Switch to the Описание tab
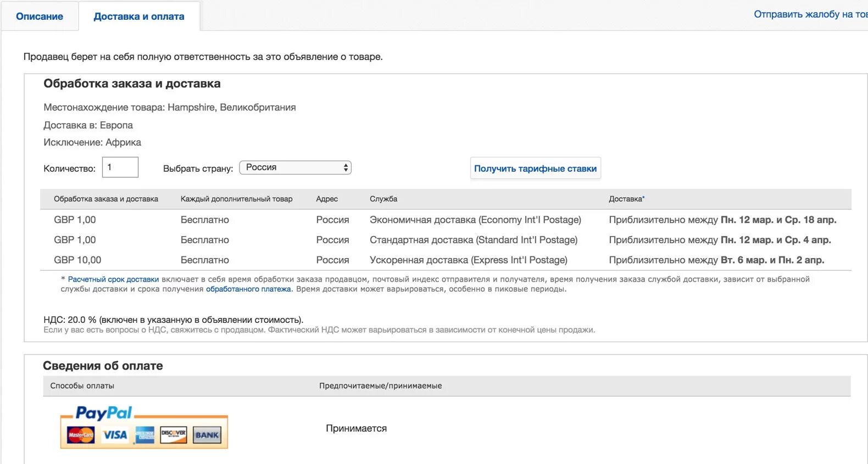The width and height of the screenshot is (868, 464). click(40, 16)
